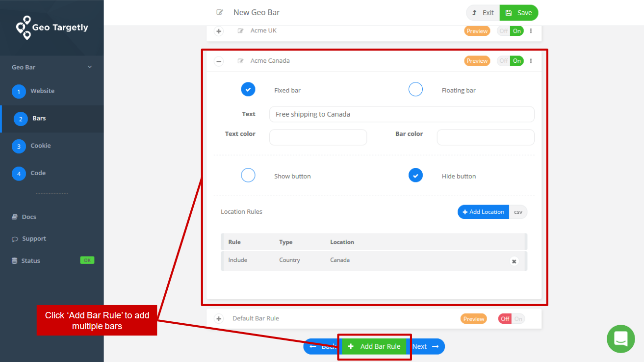644x362 pixels.
Task: Turn Off the Acme UK bar
Action: coord(503,30)
